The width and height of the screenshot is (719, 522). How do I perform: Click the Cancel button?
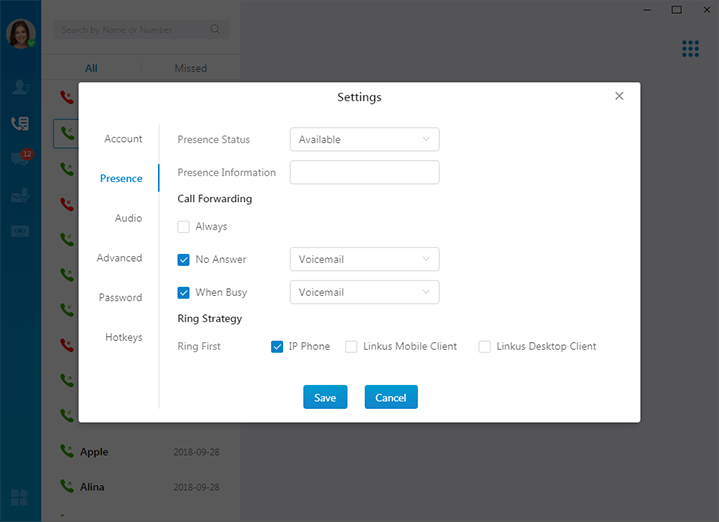coord(391,398)
